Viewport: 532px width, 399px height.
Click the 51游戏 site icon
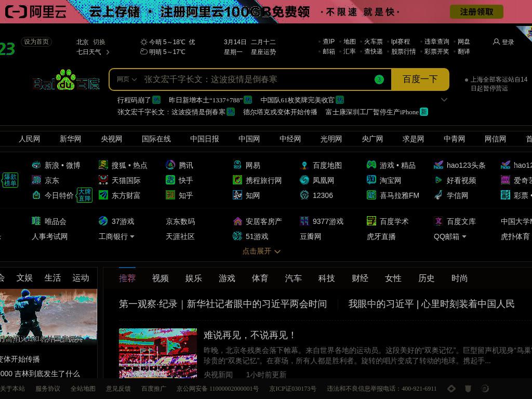pos(237,236)
